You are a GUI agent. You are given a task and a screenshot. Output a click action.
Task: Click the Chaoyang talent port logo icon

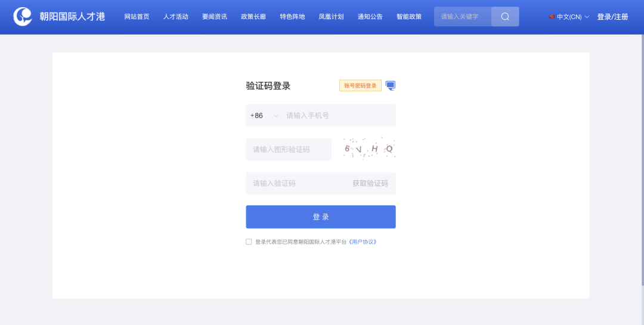tap(23, 17)
